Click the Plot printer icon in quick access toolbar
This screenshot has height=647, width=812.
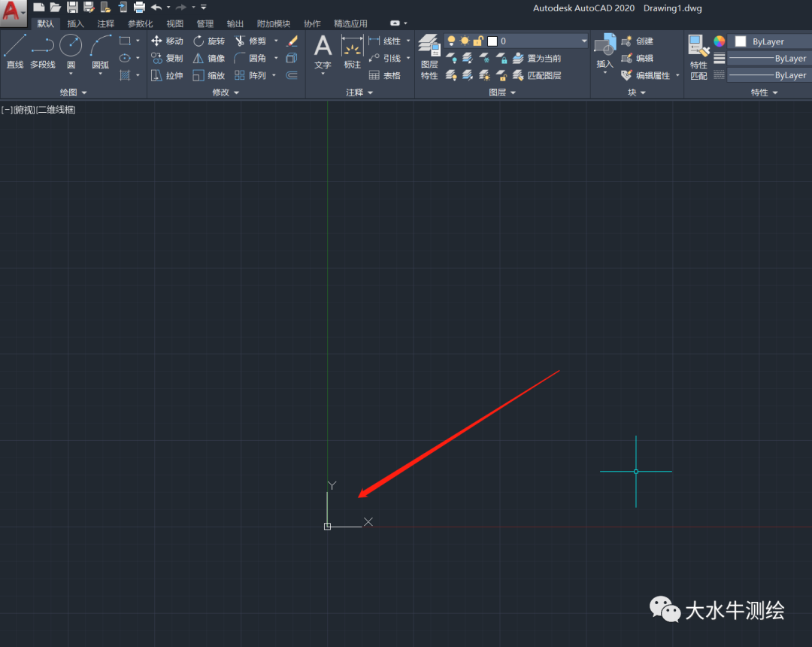139,8
